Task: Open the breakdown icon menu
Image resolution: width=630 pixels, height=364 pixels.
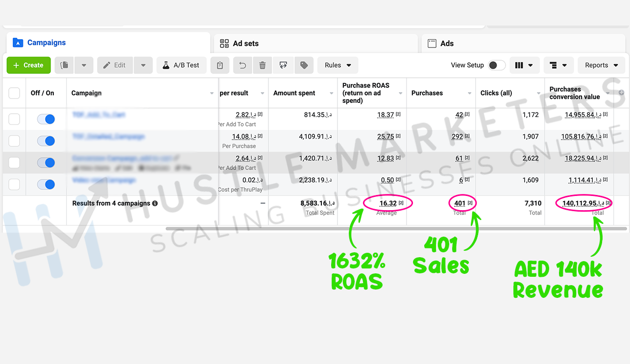Action: pyautogui.click(x=557, y=65)
